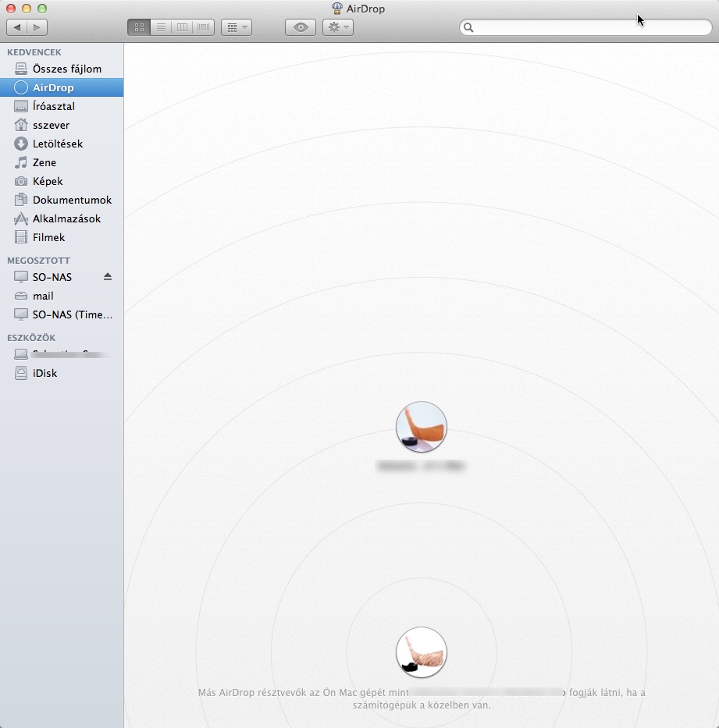This screenshot has width=719, height=728.
Task: Open the Letöltések folder
Action: [x=62, y=144]
